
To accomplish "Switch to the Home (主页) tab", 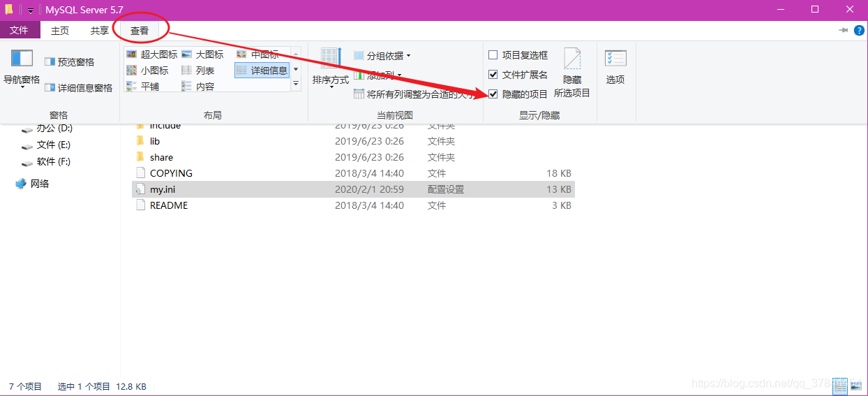I will click(60, 30).
